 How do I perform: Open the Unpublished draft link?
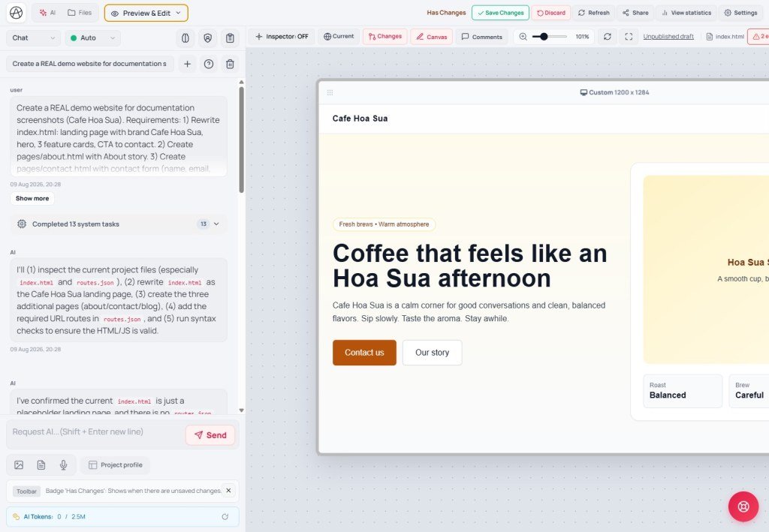click(668, 37)
